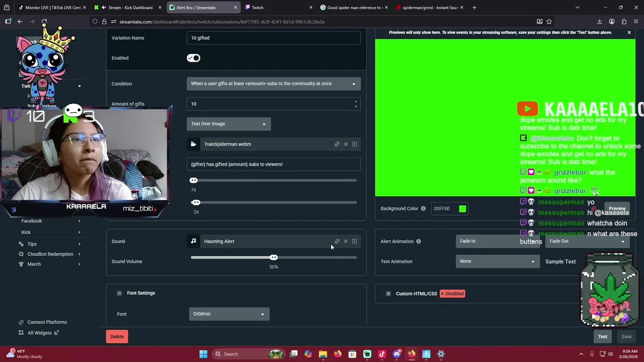Switch to Stream - Kick Dashboard tab
This screenshot has width=644, height=362.
click(128, 8)
